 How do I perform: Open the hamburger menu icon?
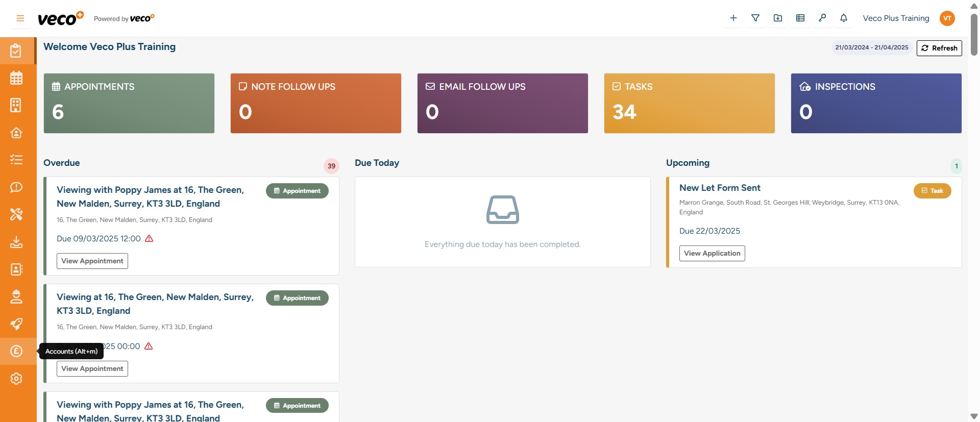[20, 18]
